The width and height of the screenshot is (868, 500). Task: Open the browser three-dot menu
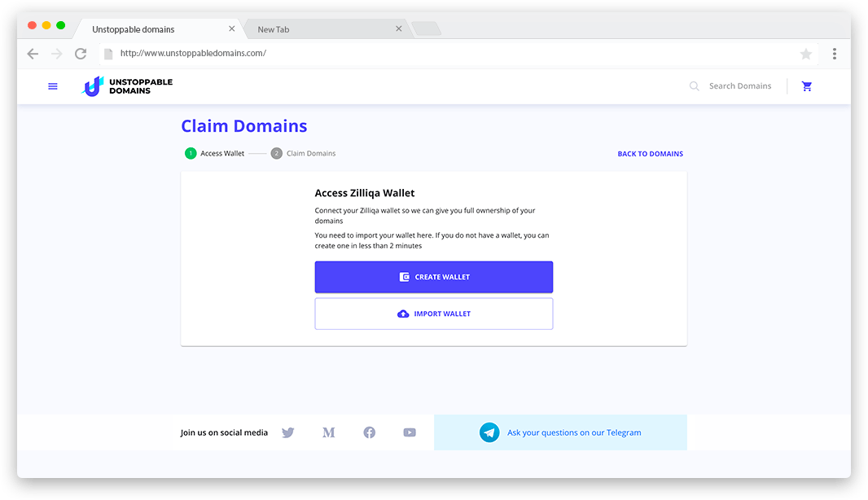pyautogui.click(x=835, y=54)
